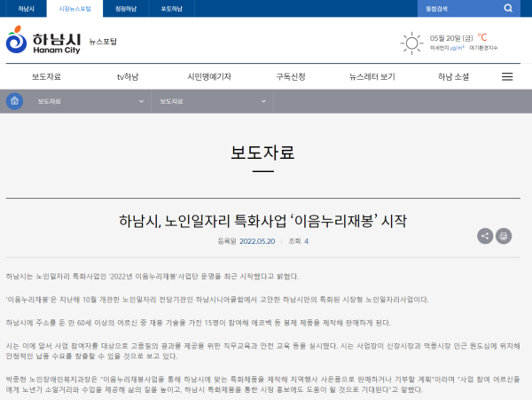Open 시민명예기자 menu item

pyautogui.click(x=209, y=76)
